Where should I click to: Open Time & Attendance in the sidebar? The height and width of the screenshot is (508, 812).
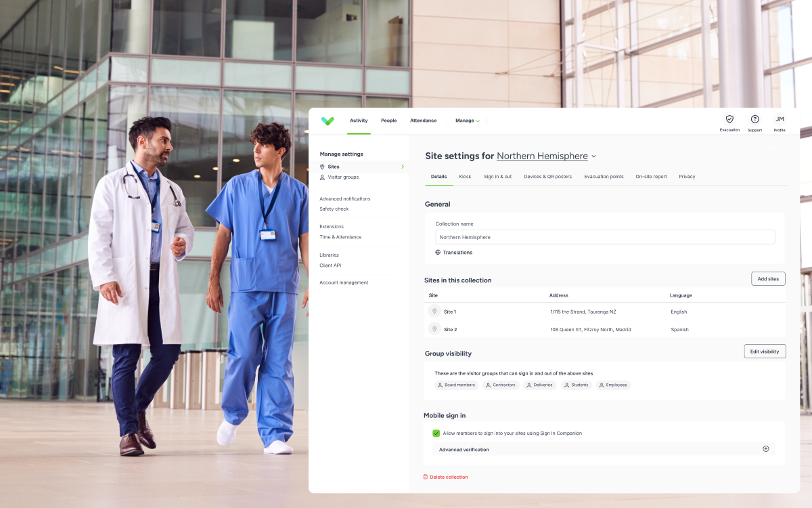pos(340,237)
